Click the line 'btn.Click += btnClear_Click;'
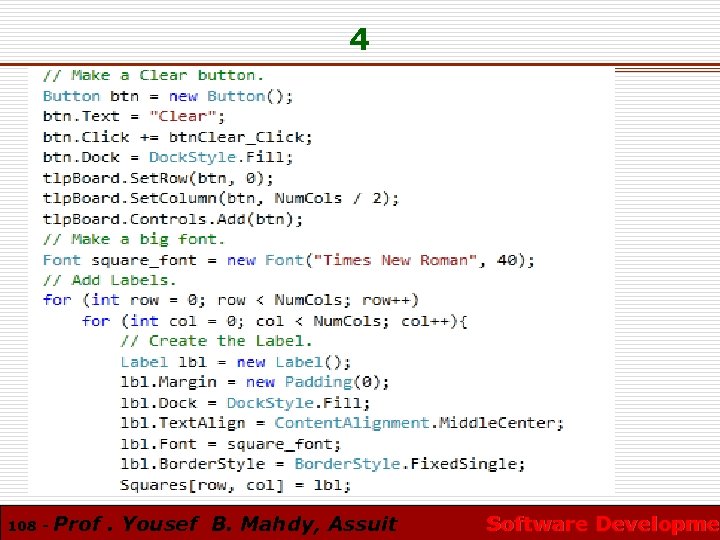This screenshot has height=540, width=720. coord(177,137)
